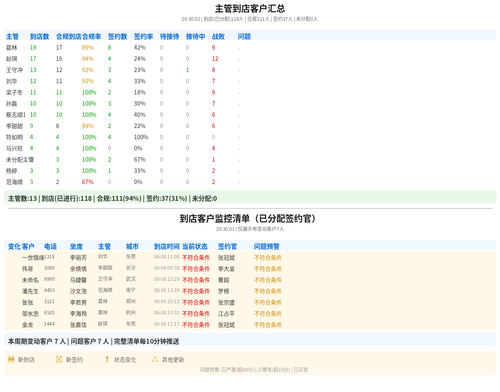Click city 长沙 in the monitoring list
This screenshot has height=392, width=500.
[x=131, y=268]
